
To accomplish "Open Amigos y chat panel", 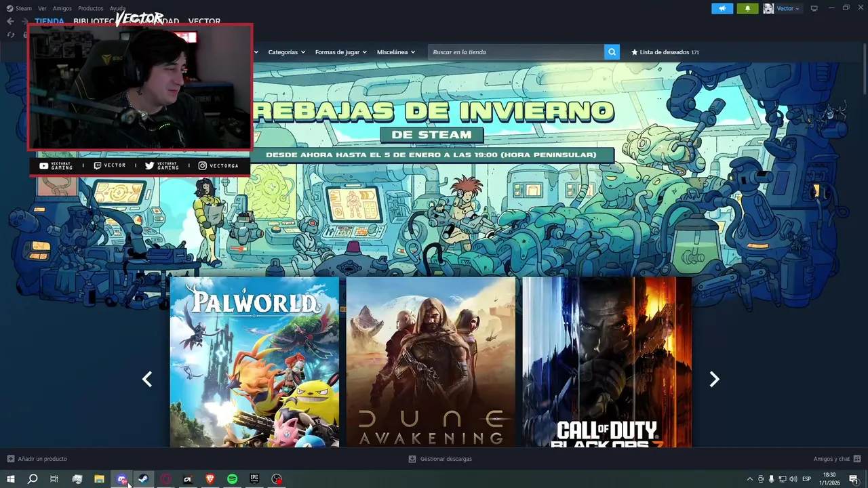I will (837, 459).
